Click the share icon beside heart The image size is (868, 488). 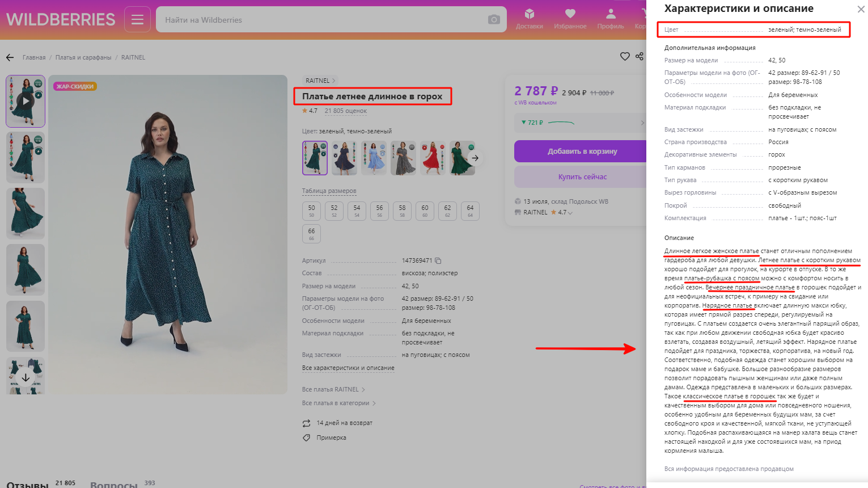pos(640,56)
